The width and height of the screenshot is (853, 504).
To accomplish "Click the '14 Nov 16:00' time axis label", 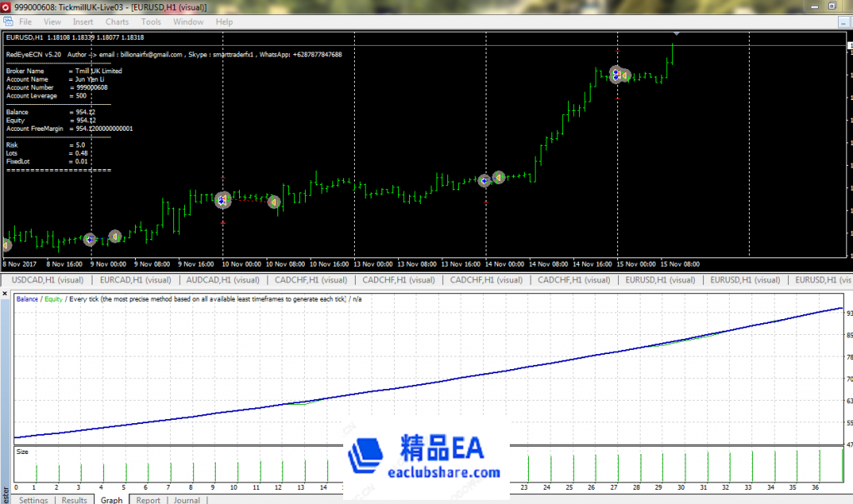I will point(592,264).
